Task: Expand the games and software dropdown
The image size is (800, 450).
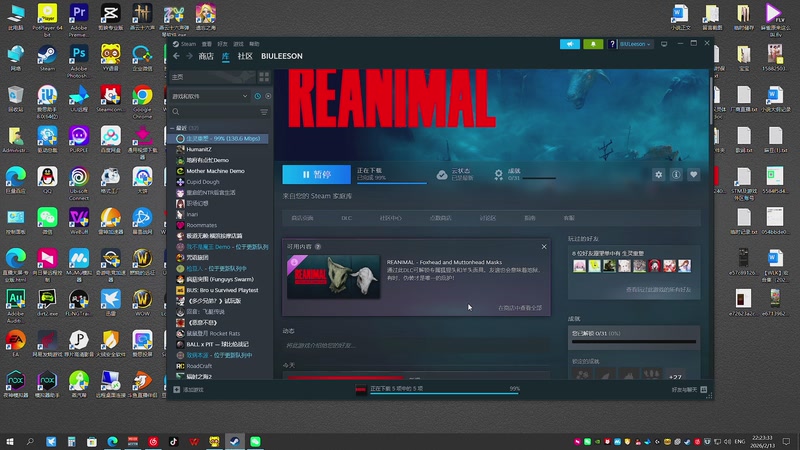Action: click(209, 96)
